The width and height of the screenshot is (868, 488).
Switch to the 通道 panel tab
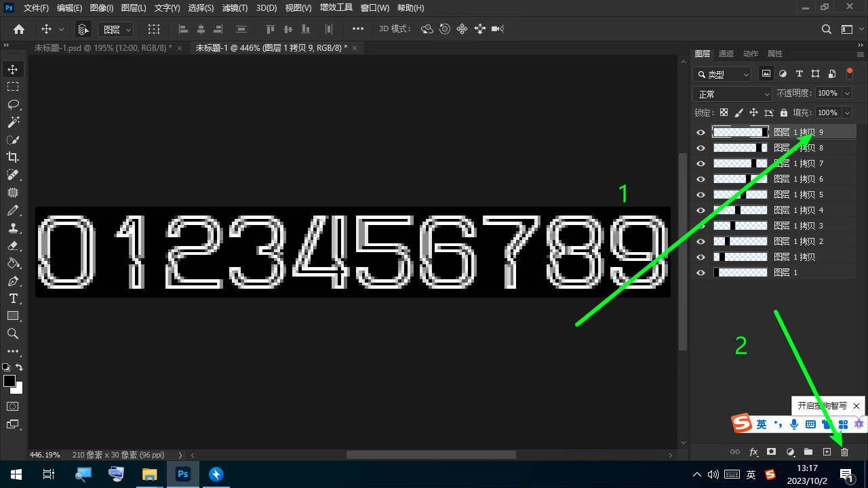726,54
